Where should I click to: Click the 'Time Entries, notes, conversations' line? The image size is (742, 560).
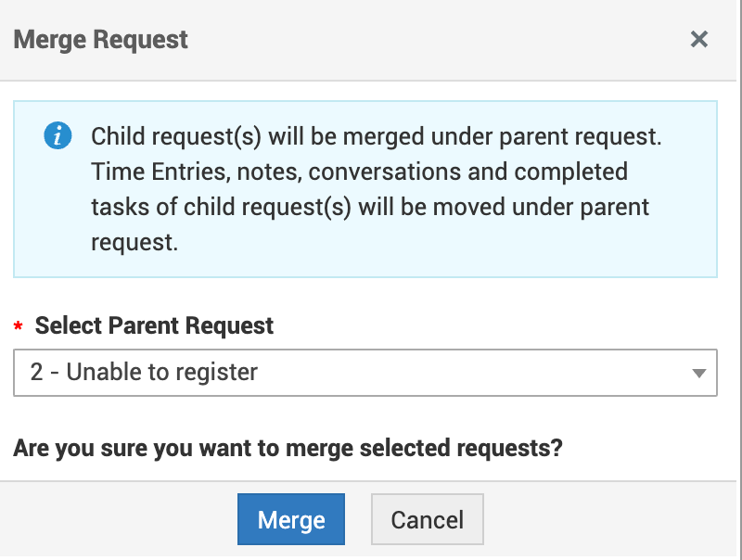tap(359, 172)
